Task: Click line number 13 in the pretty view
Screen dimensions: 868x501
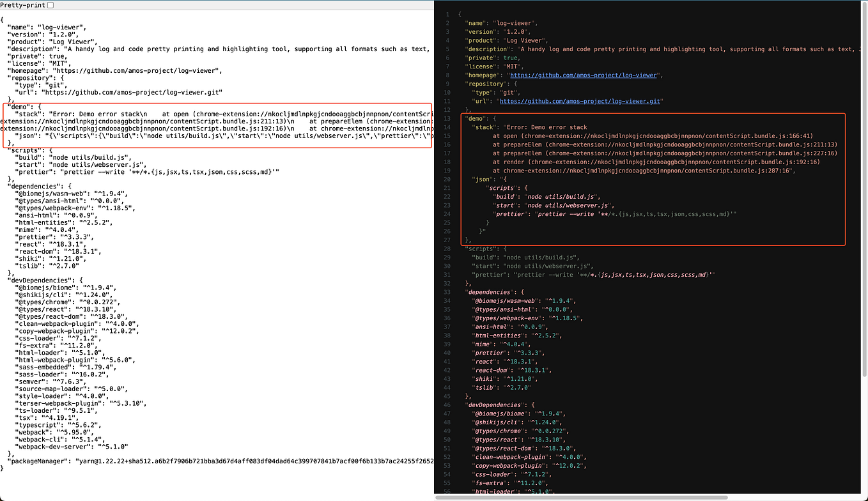Action: tap(447, 118)
